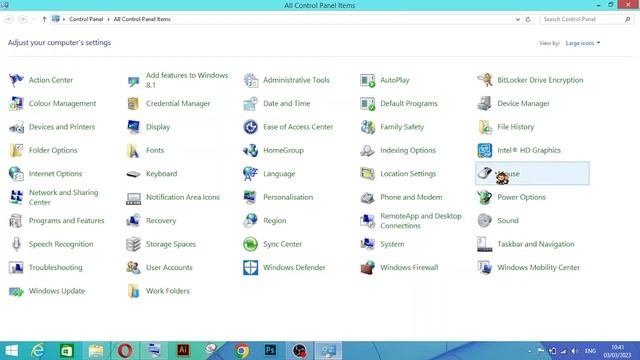Click the Search Control Panel field

[x=586, y=19]
